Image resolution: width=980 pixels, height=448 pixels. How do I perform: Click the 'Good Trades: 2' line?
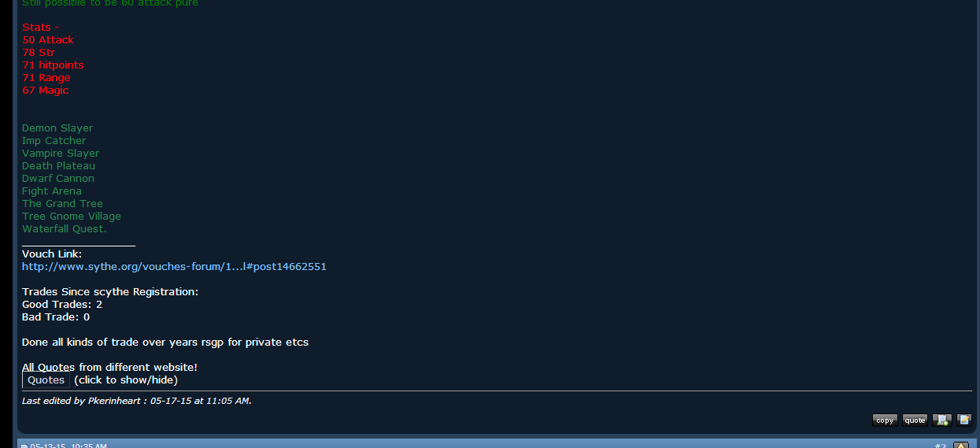click(62, 305)
